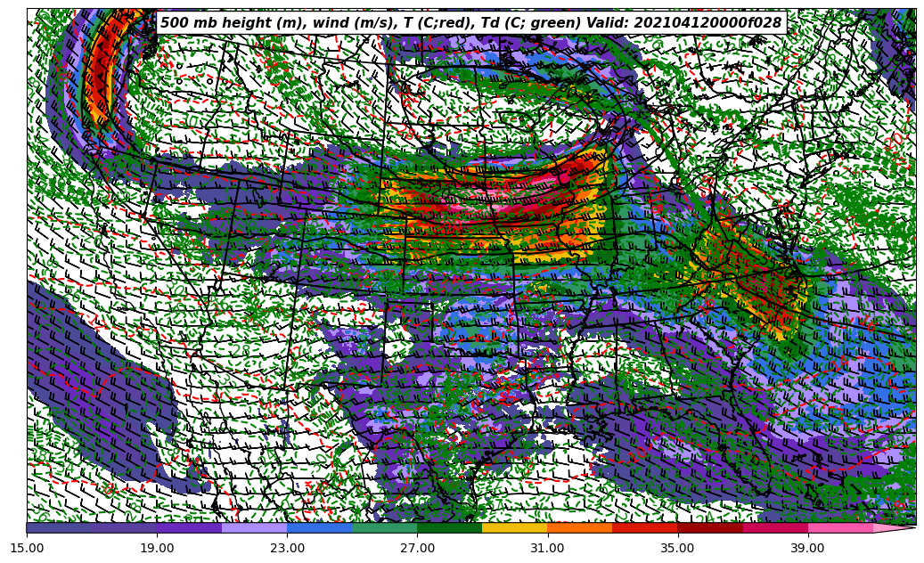Click the bright red colorbar segment
The width and height of the screenshot is (924, 563).
pos(644,527)
